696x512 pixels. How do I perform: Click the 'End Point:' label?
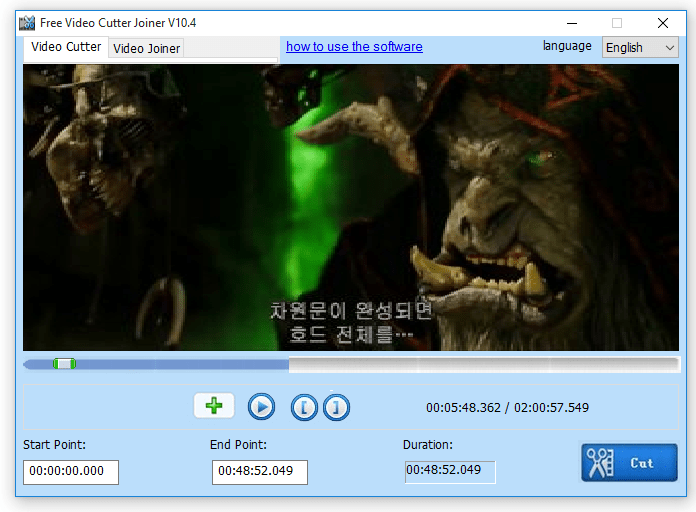238,445
